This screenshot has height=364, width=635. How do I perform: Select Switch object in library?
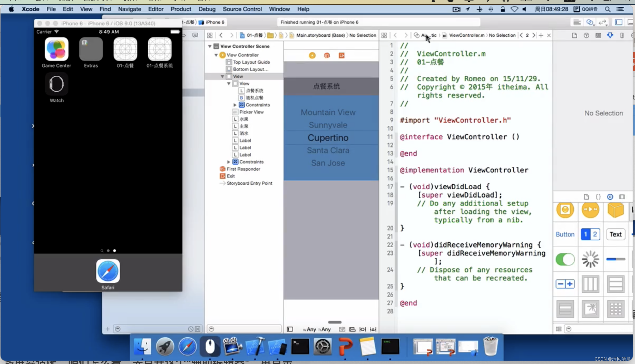point(565,259)
